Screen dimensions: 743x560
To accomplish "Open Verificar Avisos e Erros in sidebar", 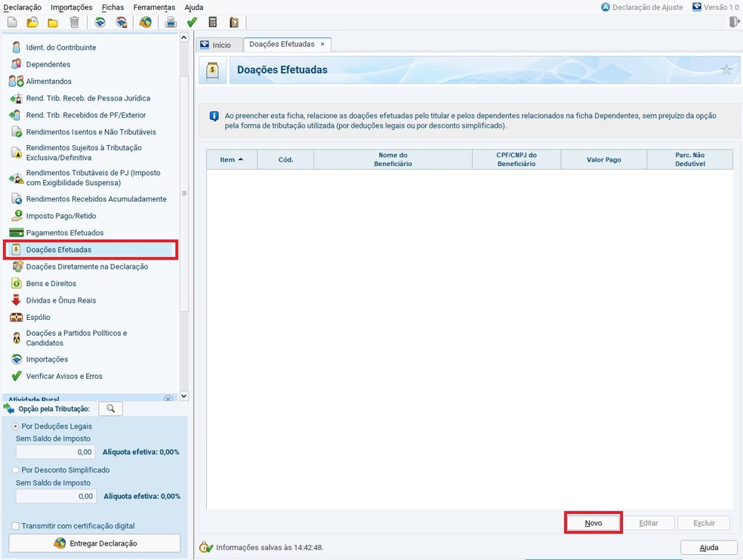I will pyautogui.click(x=64, y=376).
